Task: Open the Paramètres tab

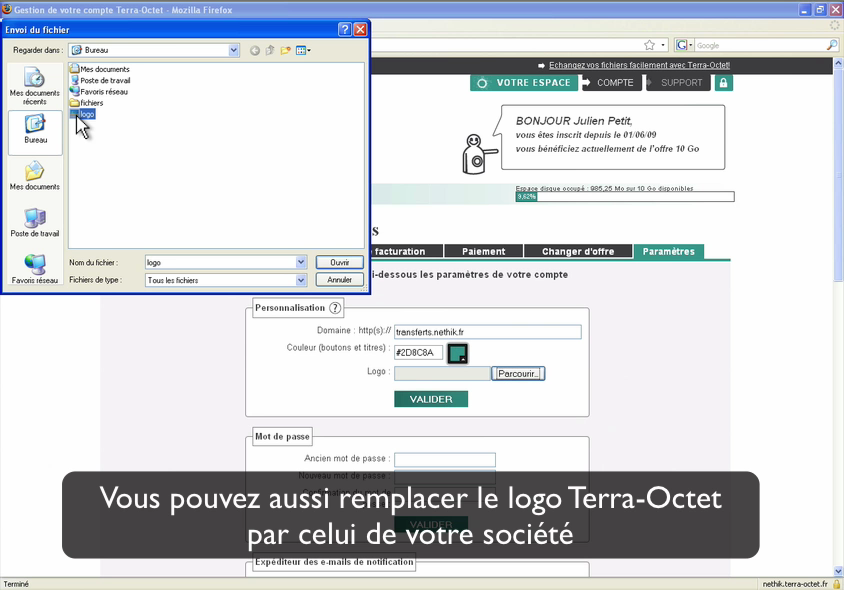Action: pyautogui.click(x=669, y=251)
